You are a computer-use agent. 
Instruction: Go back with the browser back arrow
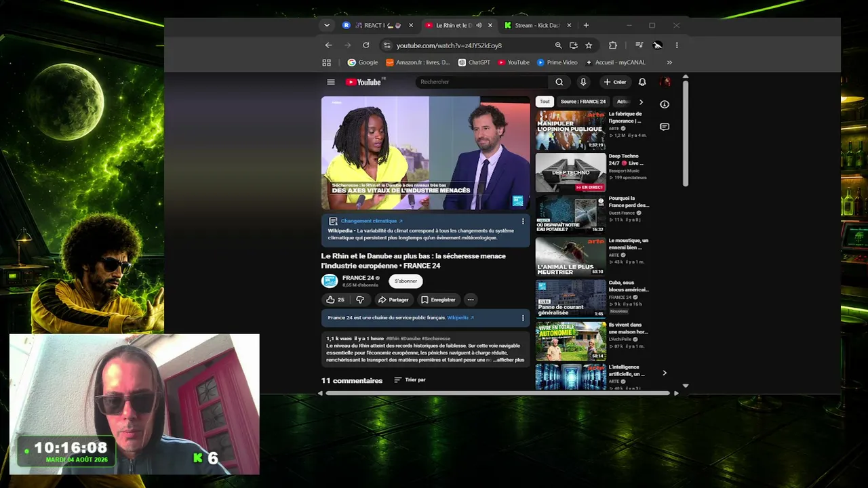click(x=328, y=45)
